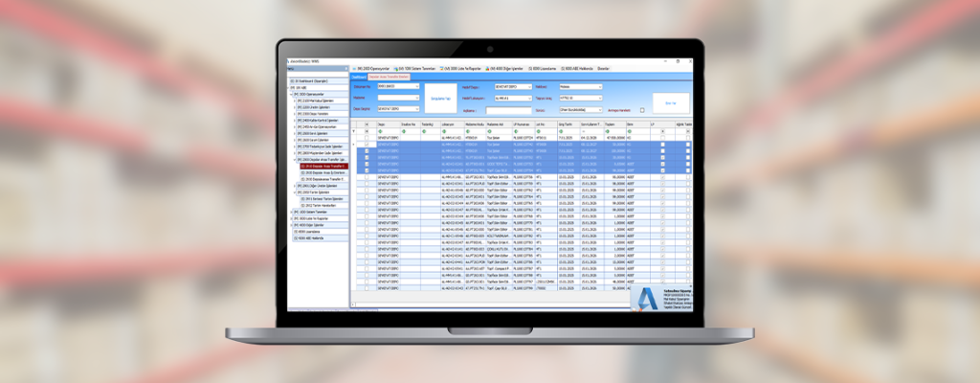The height and width of the screenshot is (383, 980).
Task: Click the Ağırlığı text input field
Action: click(510, 109)
